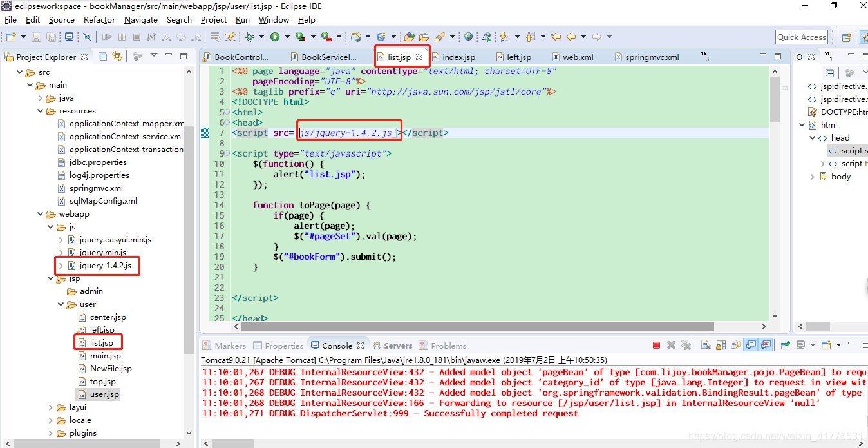Toggle Skip All Breakpoints in toolbar
Screen dimensions: 868x448
(87, 37)
